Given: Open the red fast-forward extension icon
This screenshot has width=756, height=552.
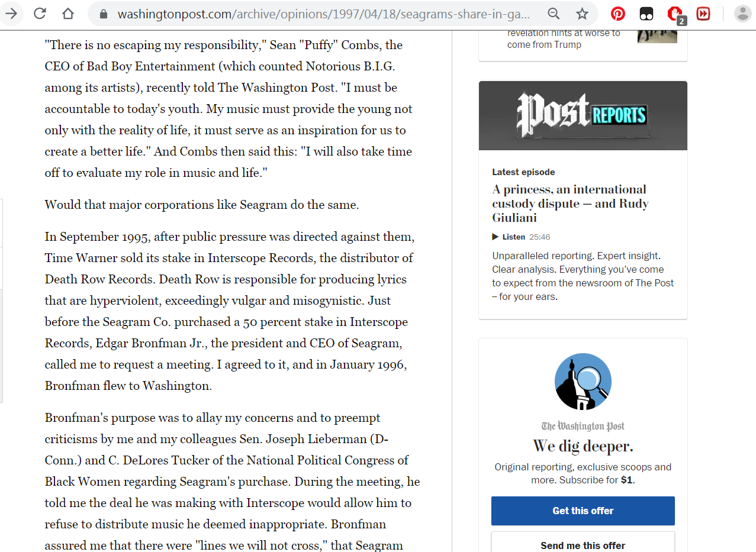Looking at the screenshot, I should [703, 14].
